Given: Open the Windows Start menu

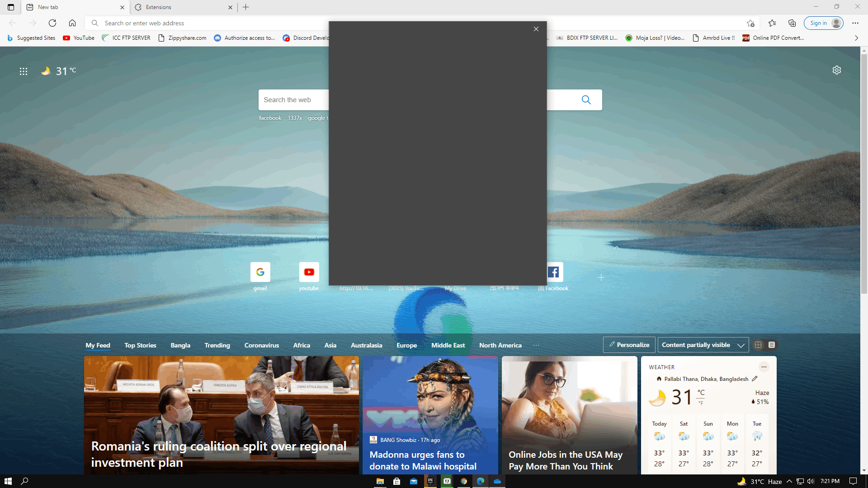Looking at the screenshot, I should 8,481.
